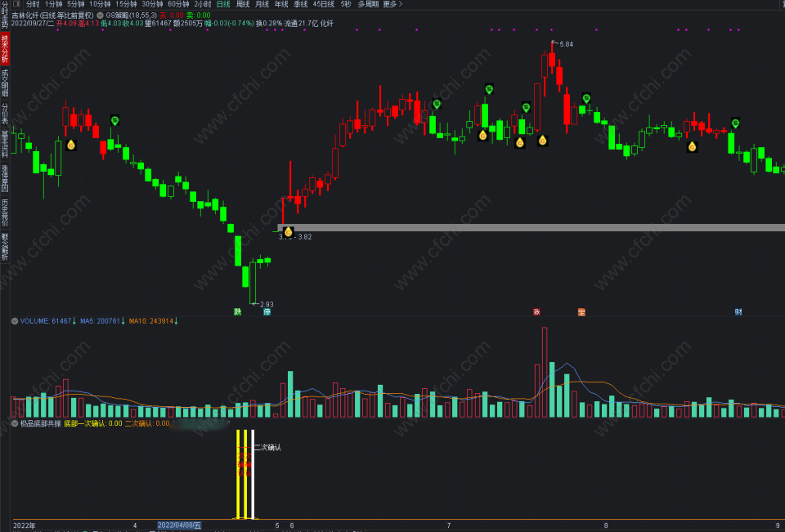Select the 5分钟 period
Screen dimensions: 785x532
click(x=75, y=4)
